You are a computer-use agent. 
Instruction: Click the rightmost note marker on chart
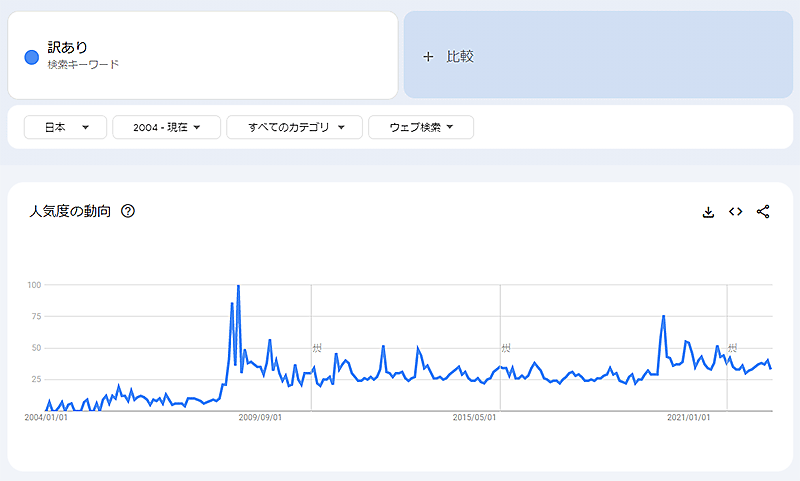point(732,348)
